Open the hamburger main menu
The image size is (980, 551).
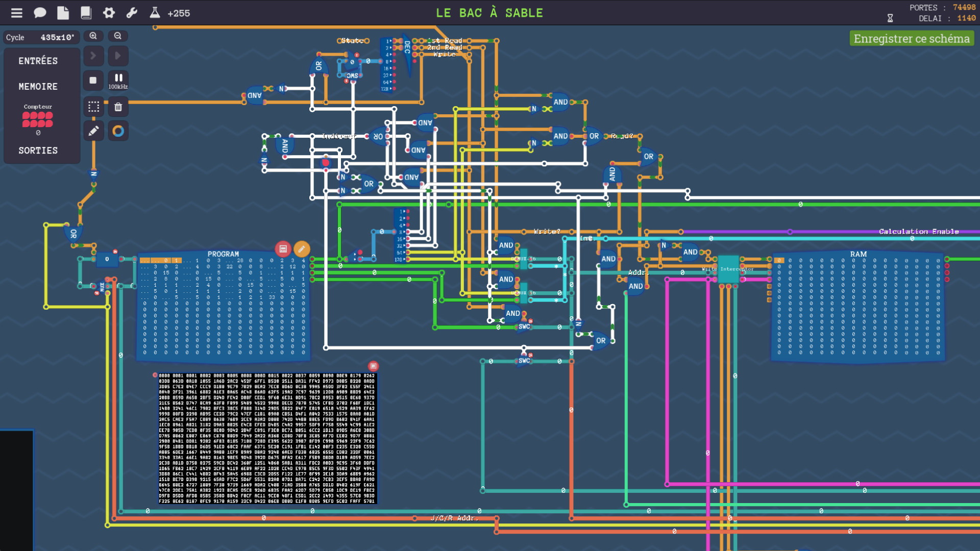(17, 13)
